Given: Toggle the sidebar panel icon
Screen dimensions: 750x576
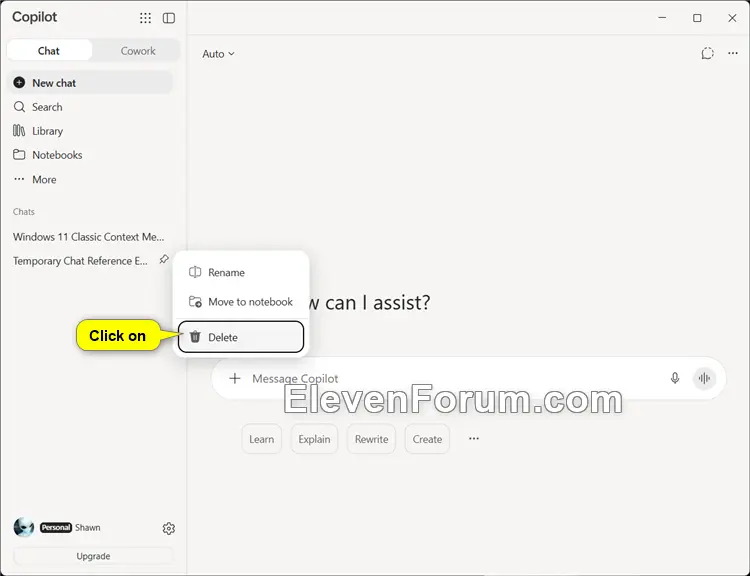Looking at the screenshot, I should pyautogui.click(x=169, y=18).
